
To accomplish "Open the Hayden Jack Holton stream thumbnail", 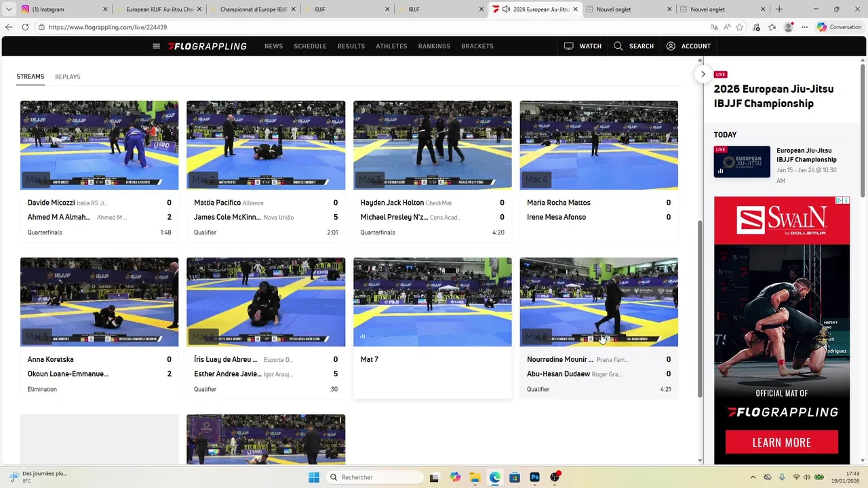I will 433,145.
